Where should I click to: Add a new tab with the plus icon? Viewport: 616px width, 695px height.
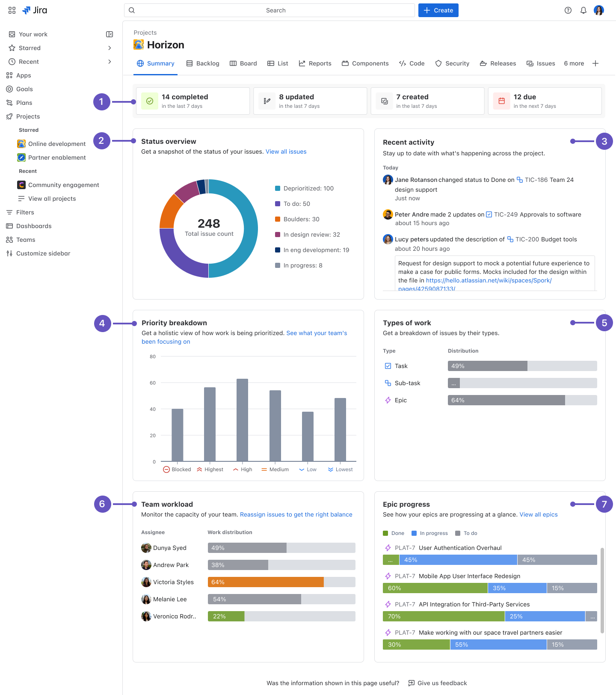coord(595,63)
